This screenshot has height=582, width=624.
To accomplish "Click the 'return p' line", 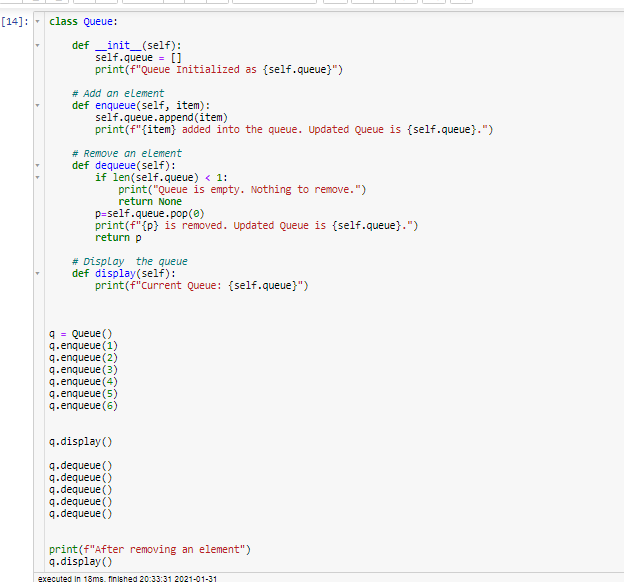I will [118, 238].
